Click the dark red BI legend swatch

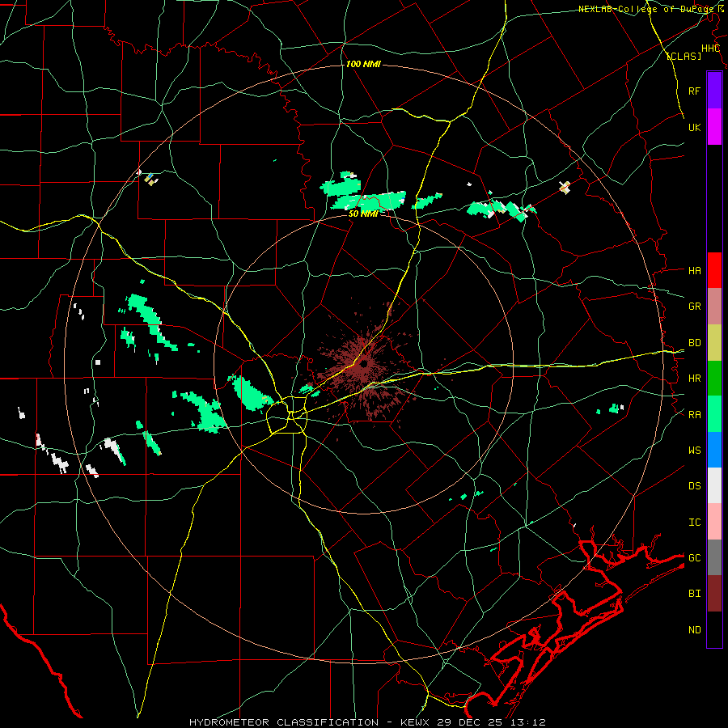pos(714,594)
